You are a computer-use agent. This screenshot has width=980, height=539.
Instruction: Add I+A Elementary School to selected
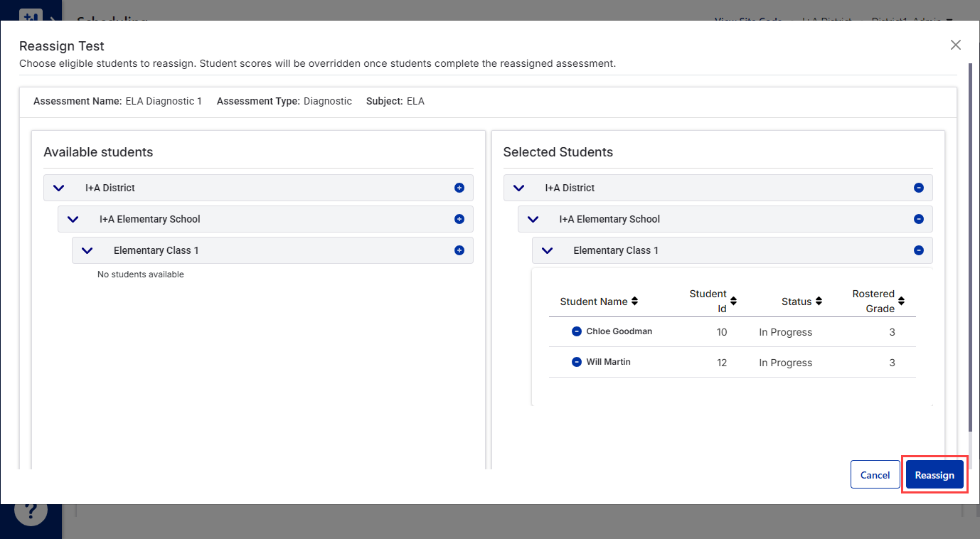tap(459, 219)
